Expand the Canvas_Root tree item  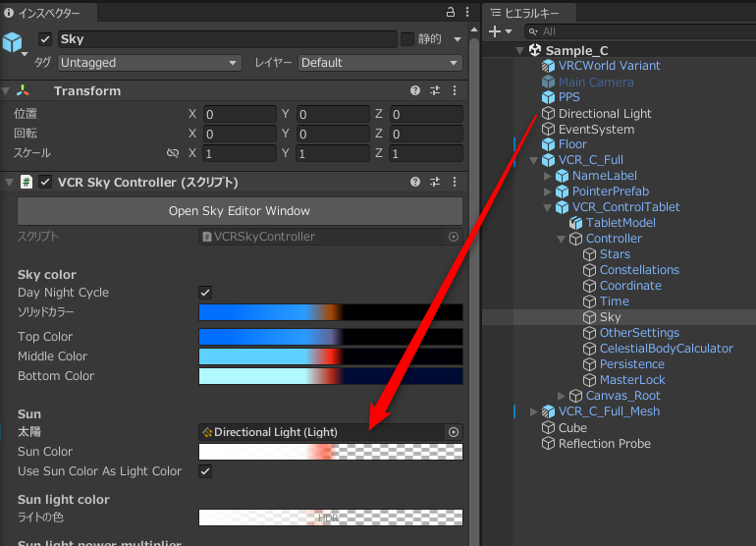coord(561,396)
